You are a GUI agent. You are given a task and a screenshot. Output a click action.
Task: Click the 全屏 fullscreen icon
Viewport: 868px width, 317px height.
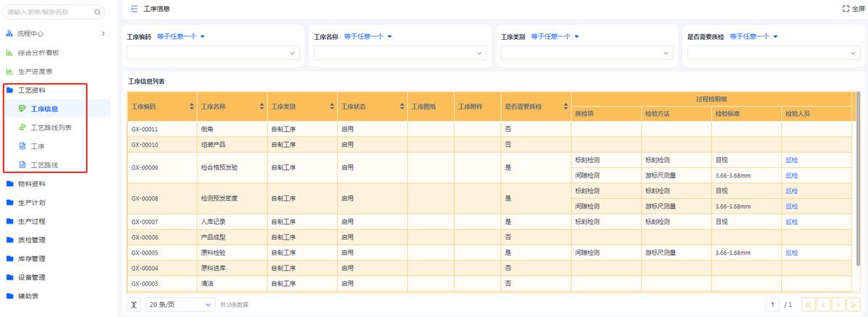coord(846,9)
